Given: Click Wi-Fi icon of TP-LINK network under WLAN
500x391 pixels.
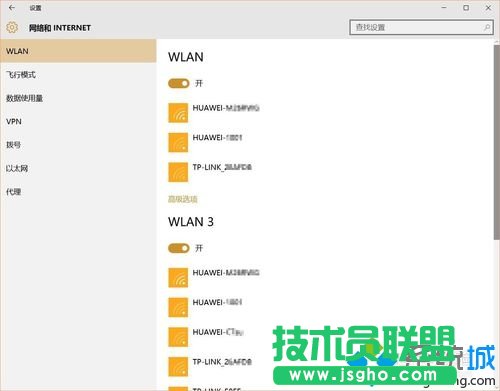Looking at the screenshot, I should pyautogui.click(x=178, y=172).
